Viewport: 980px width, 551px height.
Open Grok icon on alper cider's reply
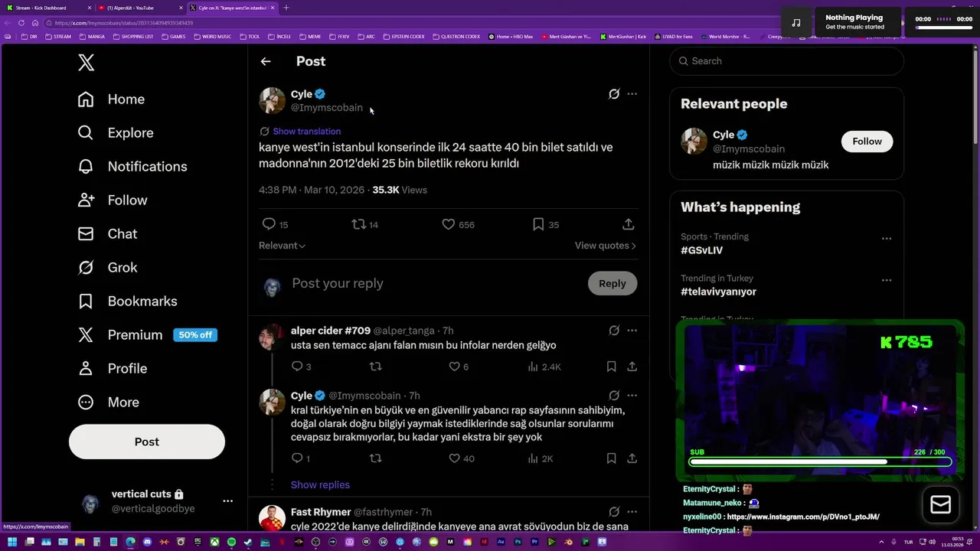(614, 331)
